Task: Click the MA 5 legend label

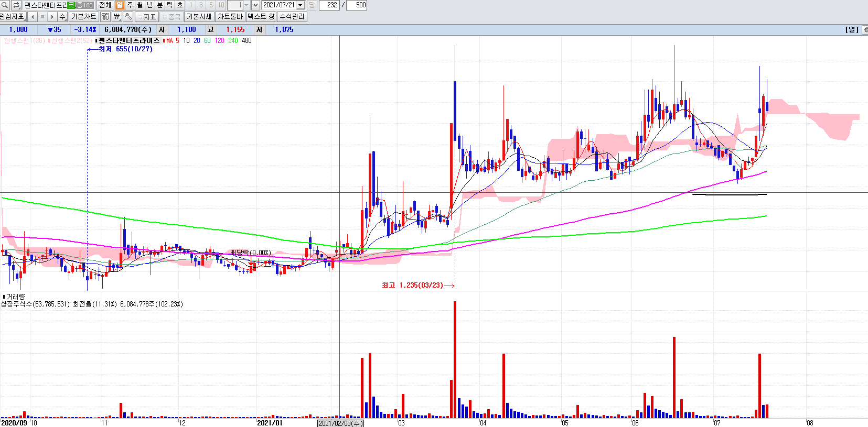Action: 173,40
